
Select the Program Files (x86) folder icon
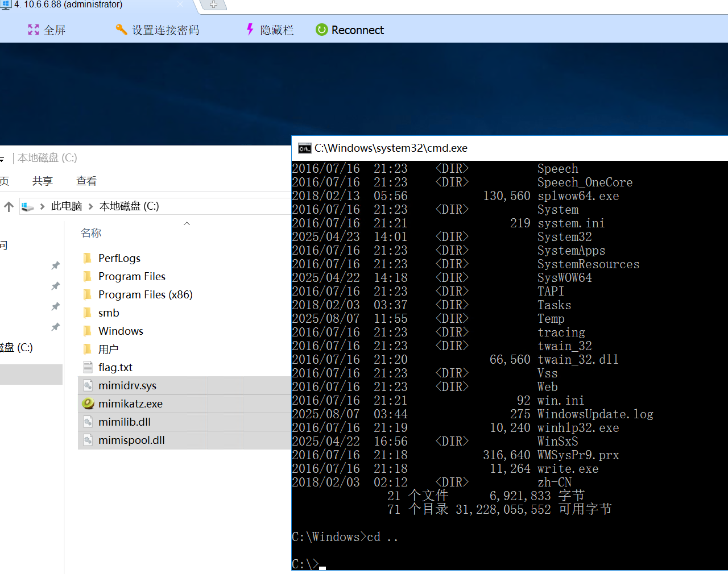coord(87,294)
